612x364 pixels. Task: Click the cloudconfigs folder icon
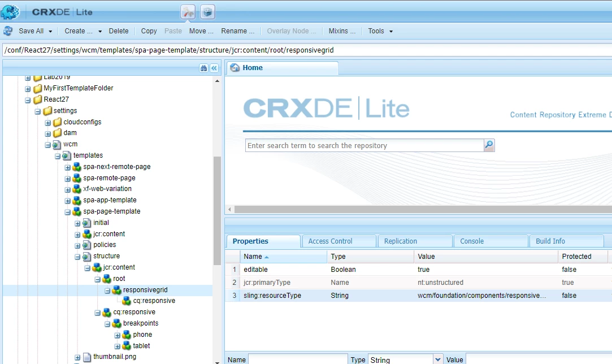click(58, 122)
